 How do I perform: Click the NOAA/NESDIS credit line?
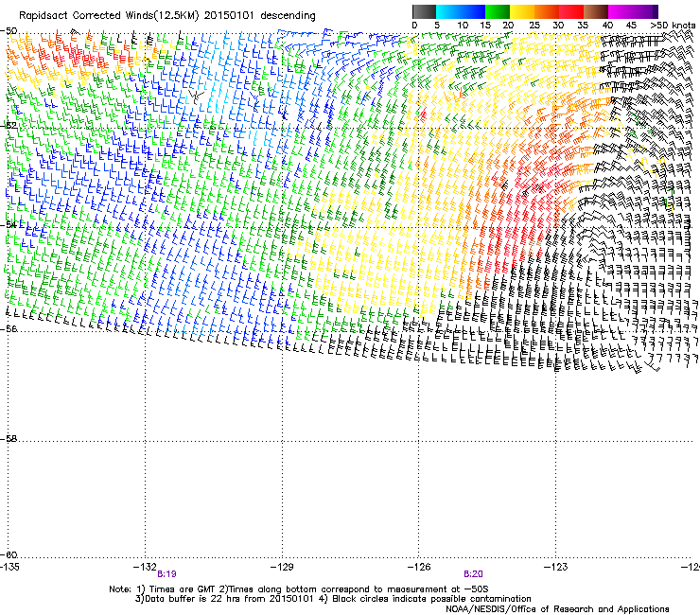(x=557, y=609)
